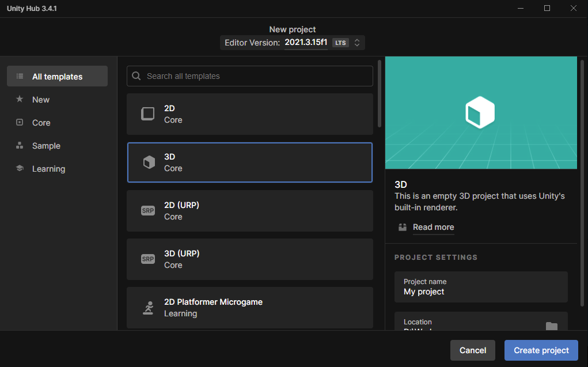
Task: Switch to the Learning templates category
Action: [x=58, y=169]
